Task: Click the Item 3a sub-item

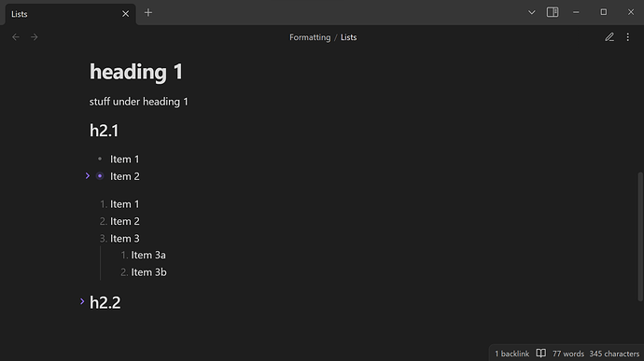Action: click(148, 255)
